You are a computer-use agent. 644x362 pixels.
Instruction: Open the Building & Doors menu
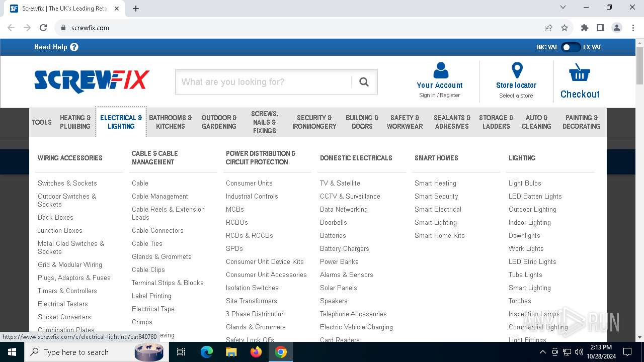tap(362, 122)
